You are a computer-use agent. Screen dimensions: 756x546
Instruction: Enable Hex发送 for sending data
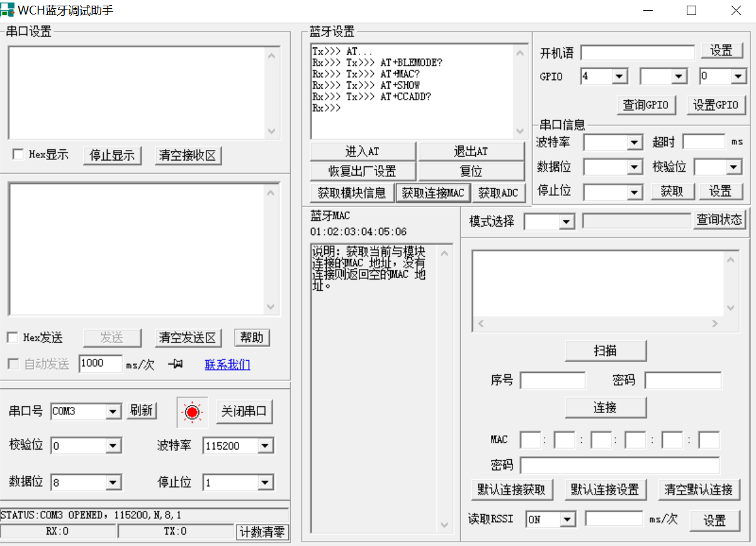pos(12,338)
